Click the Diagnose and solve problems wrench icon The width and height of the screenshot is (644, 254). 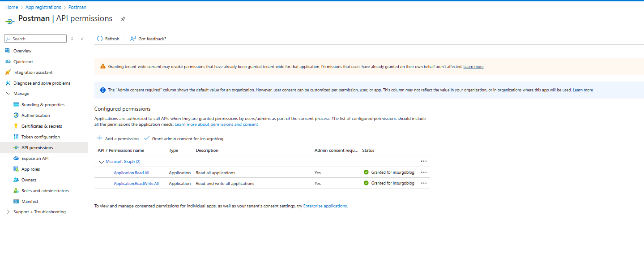coord(8,83)
